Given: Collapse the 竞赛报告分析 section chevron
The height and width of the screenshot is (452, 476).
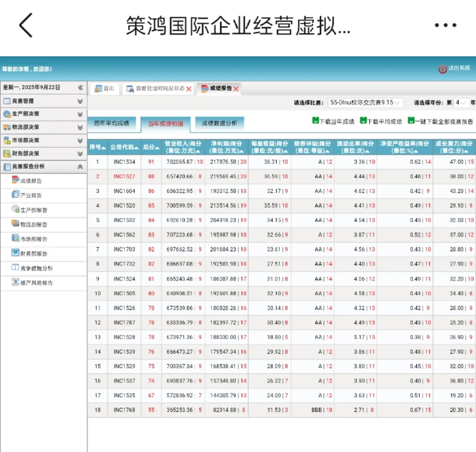Looking at the screenshot, I should (80, 167).
